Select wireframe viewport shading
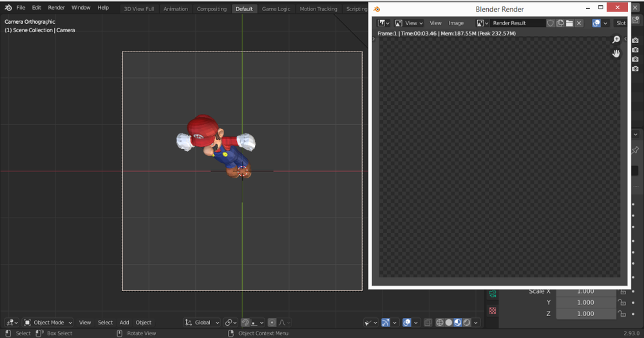This screenshot has height=338, width=644. (440, 323)
